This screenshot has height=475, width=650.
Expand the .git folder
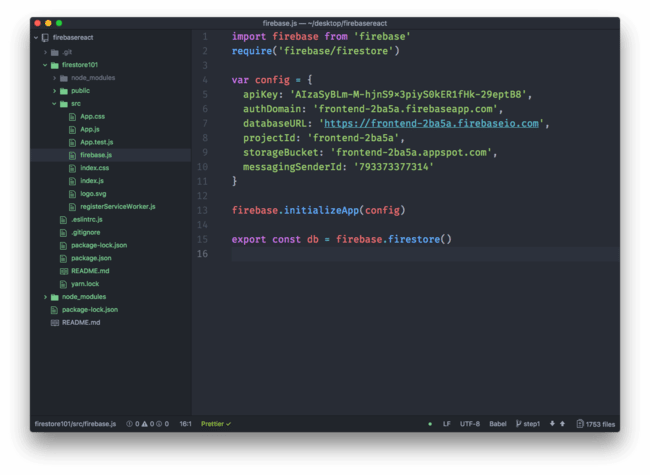(x=45, y=52)
